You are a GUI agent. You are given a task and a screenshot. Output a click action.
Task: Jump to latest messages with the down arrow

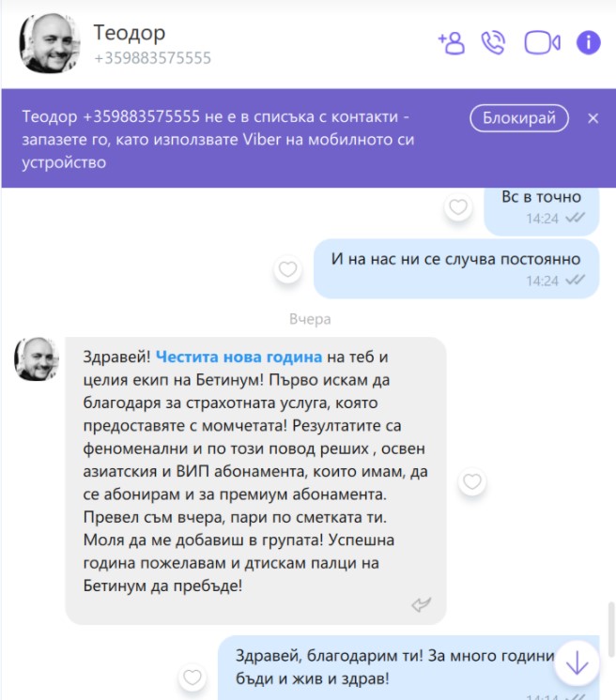577,663
